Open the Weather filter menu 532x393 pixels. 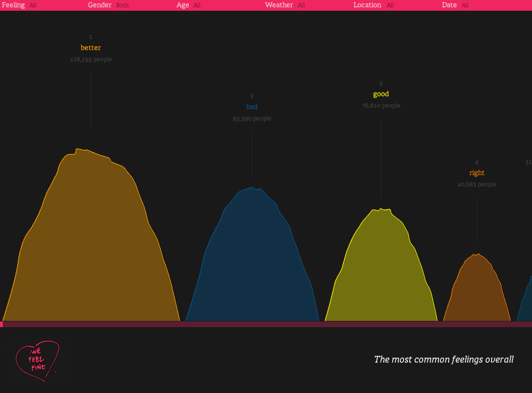coord(285,5)
